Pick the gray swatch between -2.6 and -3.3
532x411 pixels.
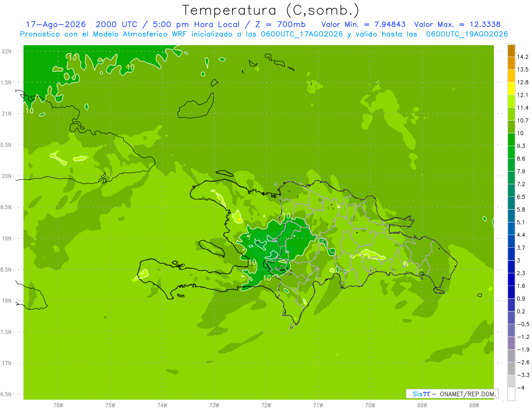pyautogui.click(x=511, y=368)
